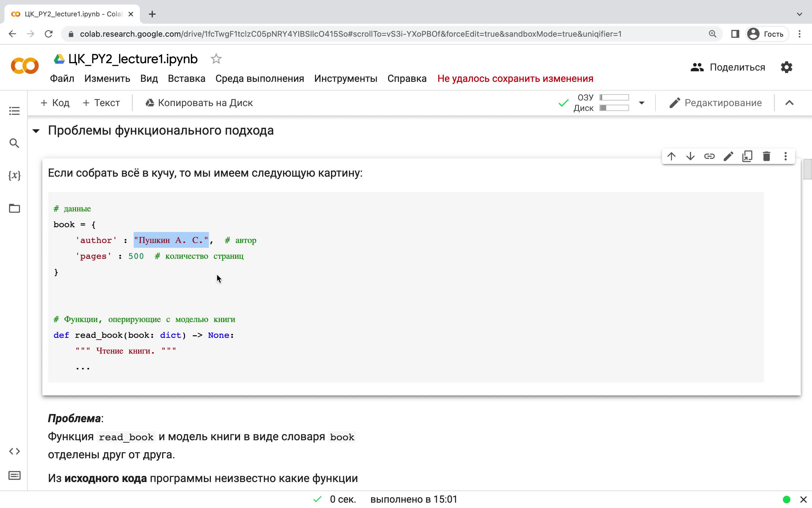Open the Среда выполнения menu
Viewport: 812px width, 508px height.
(260, 79)
